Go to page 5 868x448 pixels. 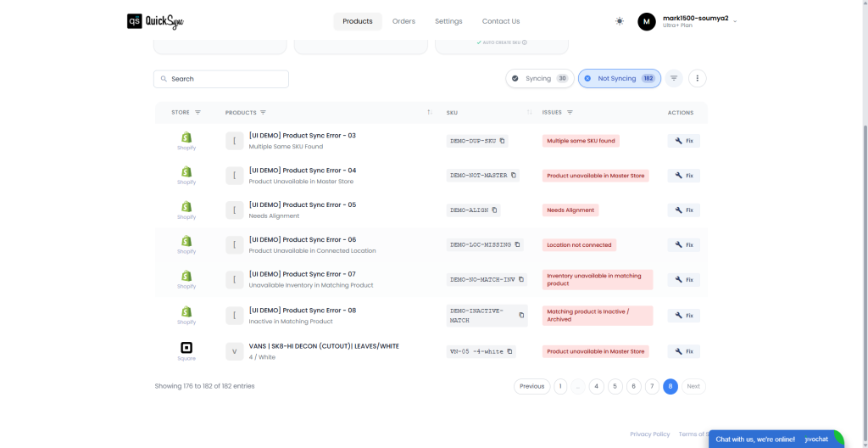(615, 386)
